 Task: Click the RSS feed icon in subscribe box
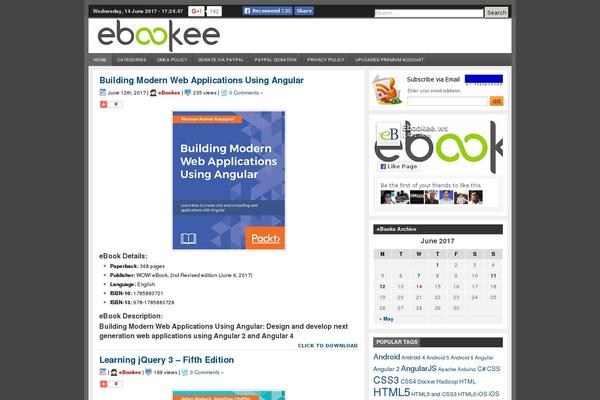387,90
